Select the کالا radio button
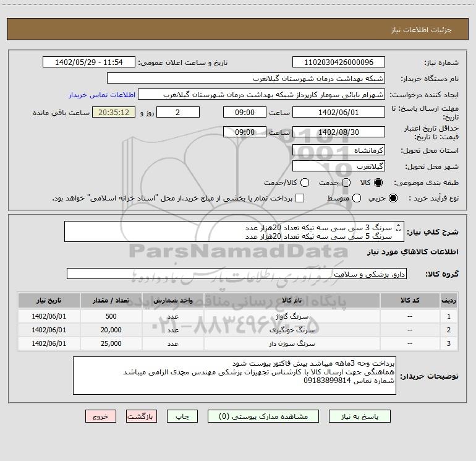Viewport: 476px width, 461px height. tap(378, 183)
